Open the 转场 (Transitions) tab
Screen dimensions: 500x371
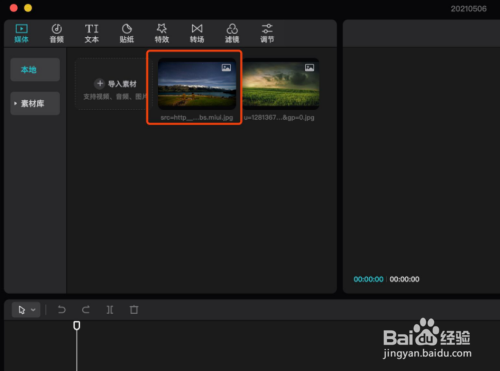(x=197, y=33)
